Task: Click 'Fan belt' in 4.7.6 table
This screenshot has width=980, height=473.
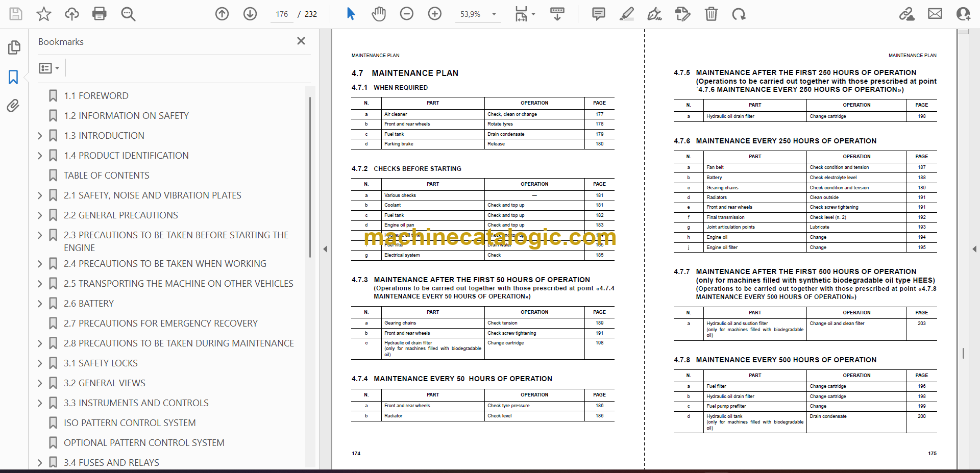Action: tap(715, 167)
